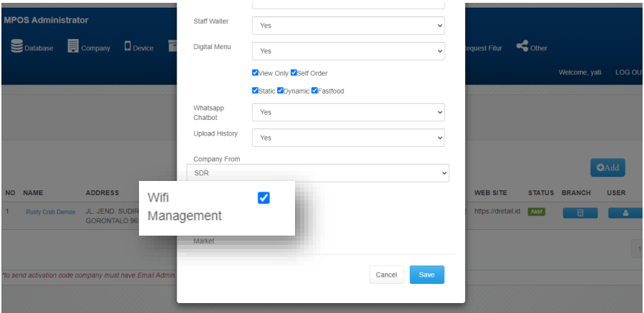The image size is (644, 313).
Task: Click the Cancel button
Action: point(386,275)
